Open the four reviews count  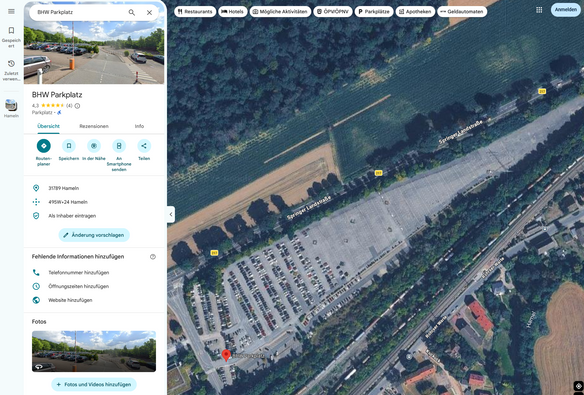click(x=69, y=106)
